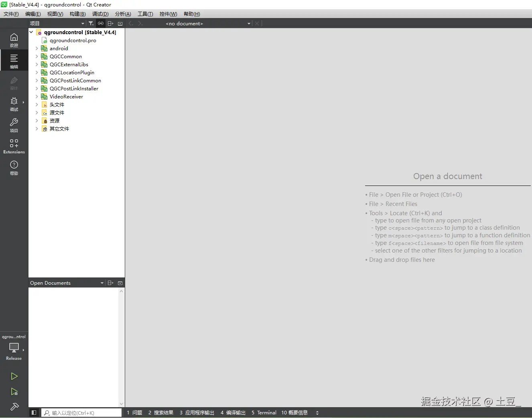
Task: Open the Help (帮助) mode
Action: tap(14, 167)
